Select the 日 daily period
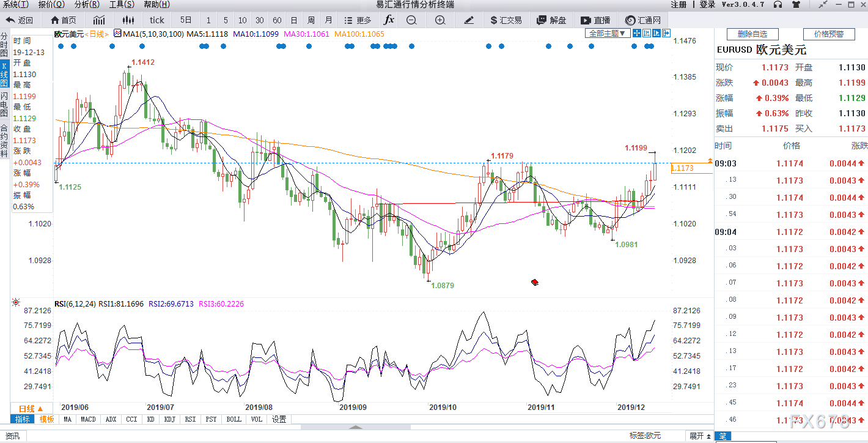868x443 pixels. tap(294, 20)
